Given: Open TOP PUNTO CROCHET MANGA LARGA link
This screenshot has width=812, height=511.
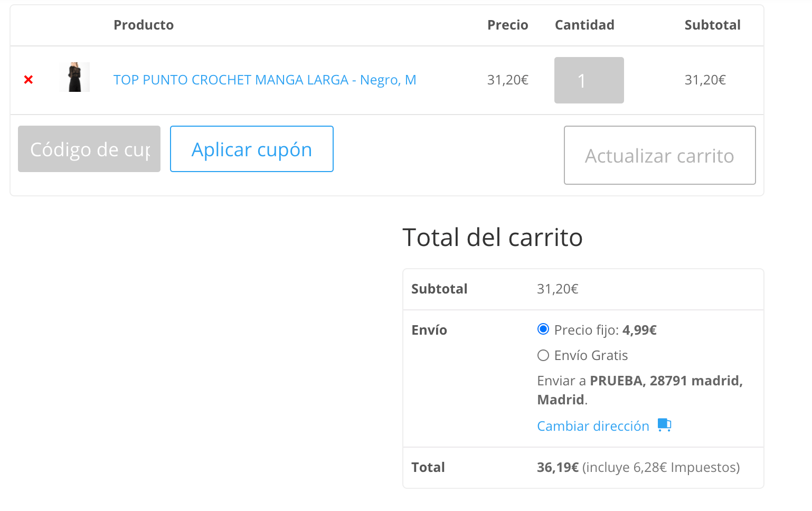Looking at the screenshot, I should click(265, 80).
